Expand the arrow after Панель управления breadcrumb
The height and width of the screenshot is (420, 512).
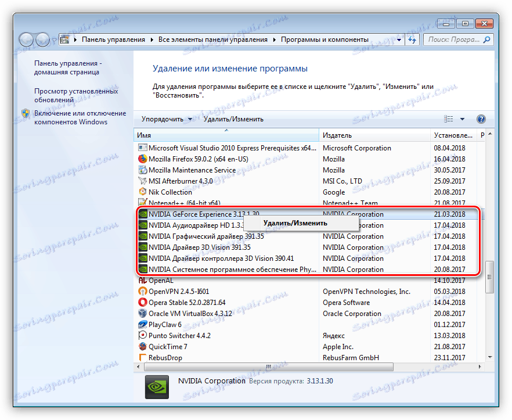(152, 40)
